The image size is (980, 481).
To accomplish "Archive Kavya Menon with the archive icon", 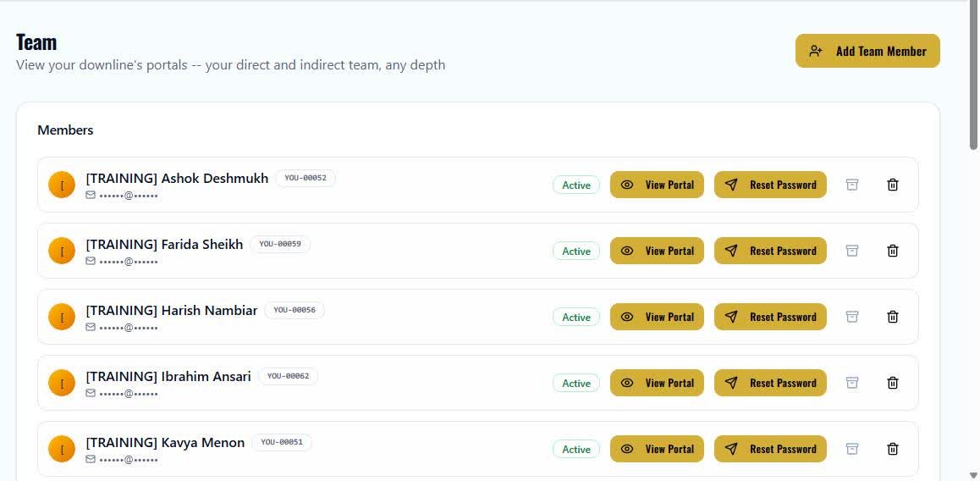I will [x=852, y=449].
